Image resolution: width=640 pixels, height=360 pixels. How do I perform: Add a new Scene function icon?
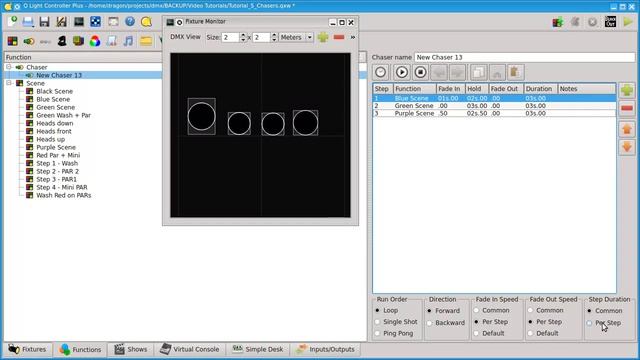pyautogui.click(x=12, y=41)
